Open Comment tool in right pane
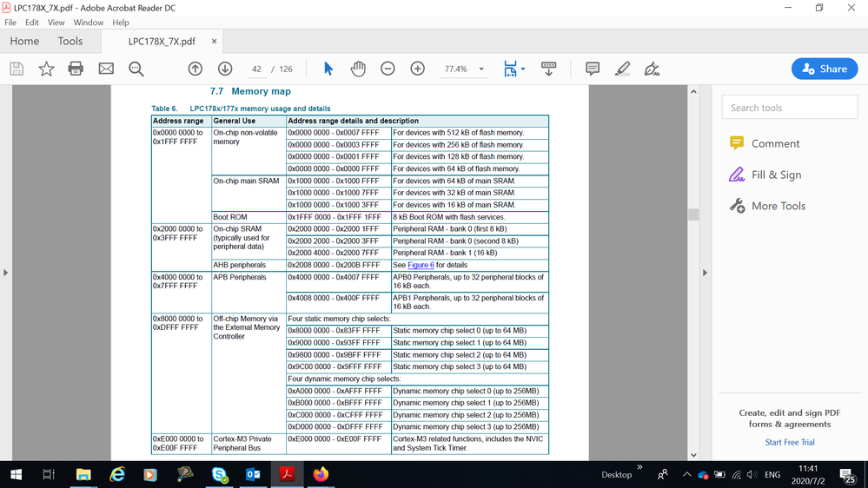Viewport: 868px width, 488px height. point(765,143)
